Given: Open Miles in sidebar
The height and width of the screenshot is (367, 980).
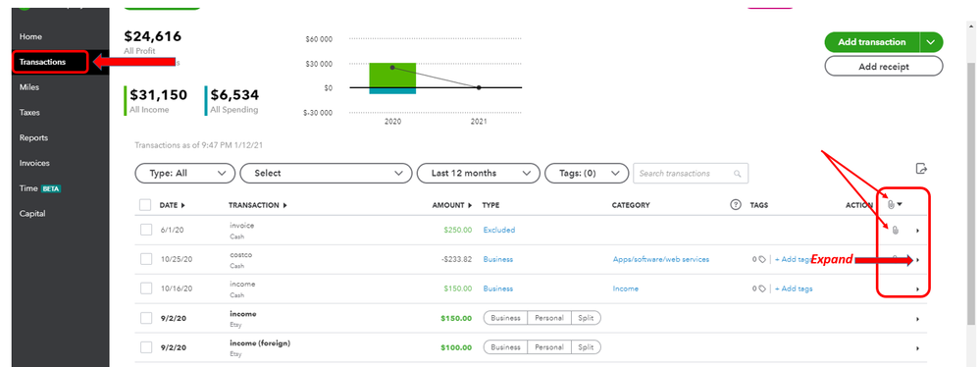Looking at the screenshot, I should pos(29,87).
